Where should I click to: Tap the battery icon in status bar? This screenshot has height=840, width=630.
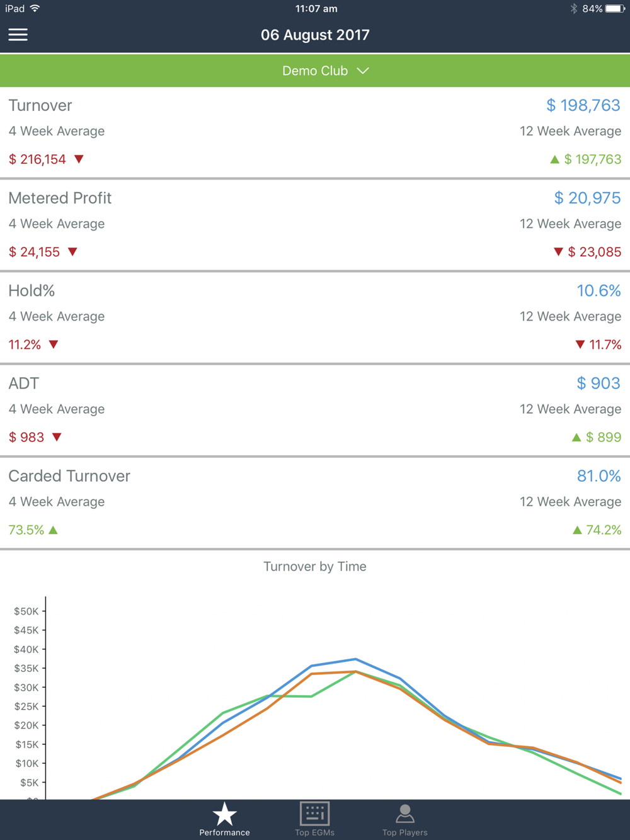[615, 9]
